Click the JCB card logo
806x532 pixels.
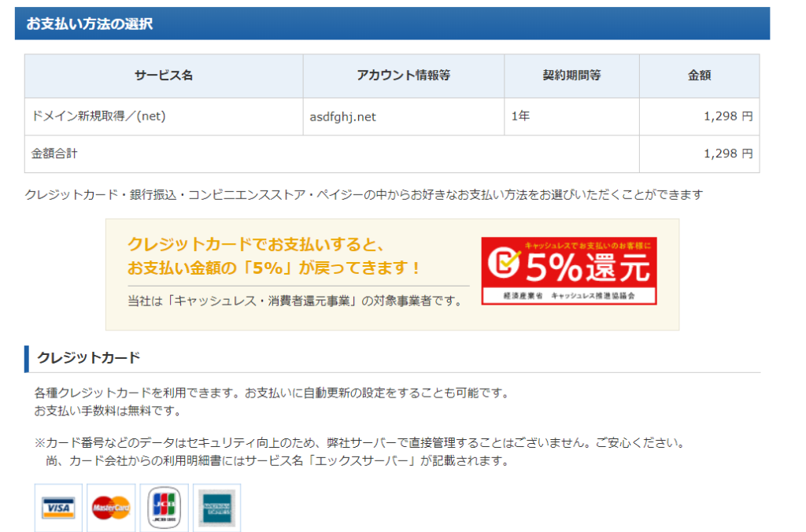coord(164,508)
